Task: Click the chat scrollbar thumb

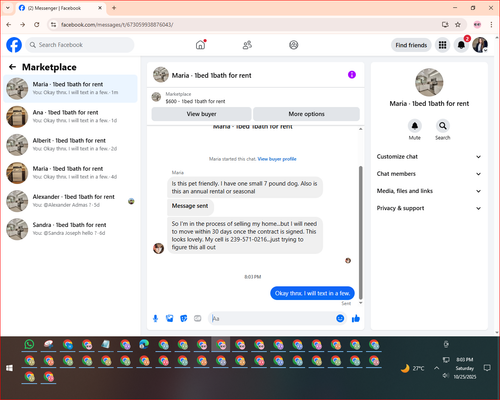Action: point(360,232)
